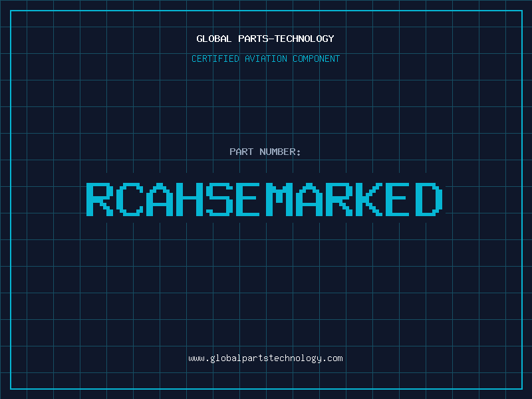Screen dimensions: 532x399
Task: Click the website link www.globalpartstechnology.com
Action: (265, 358)
